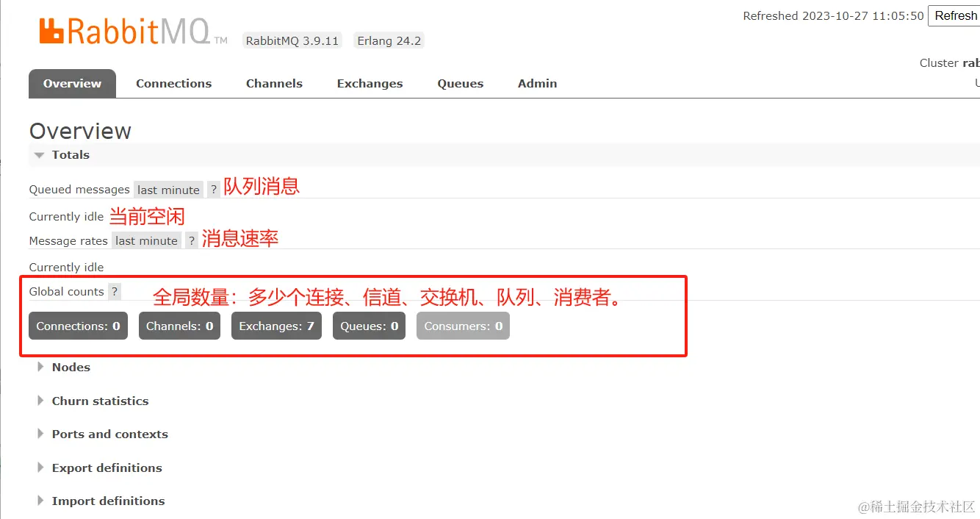Viewport: 980px width, 519px height.
Task: Click the Refreshed 2023-10-27 timestamp text
Action: pos(833,16)
